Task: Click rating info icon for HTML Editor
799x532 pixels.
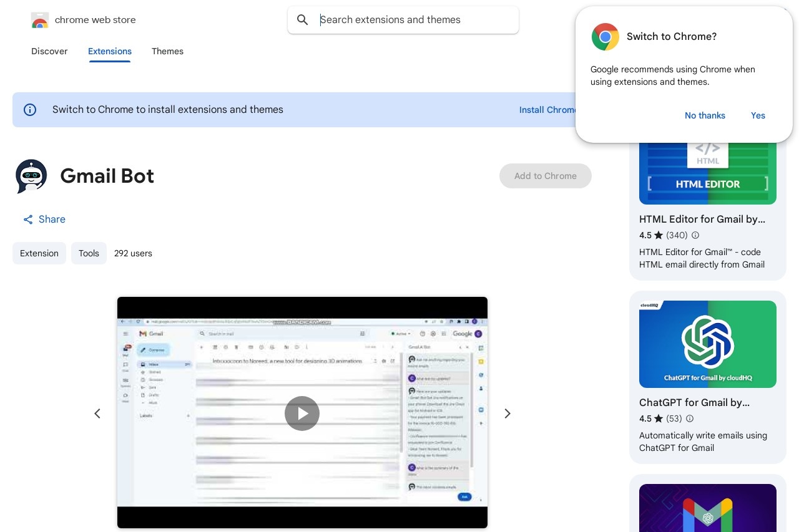Action: coord(695,235)
